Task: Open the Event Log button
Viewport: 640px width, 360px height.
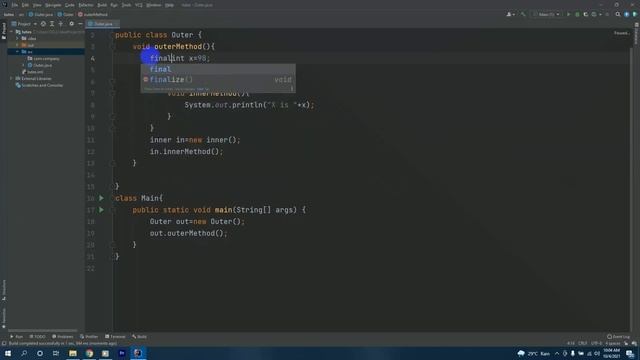Action: pos(618,337)
